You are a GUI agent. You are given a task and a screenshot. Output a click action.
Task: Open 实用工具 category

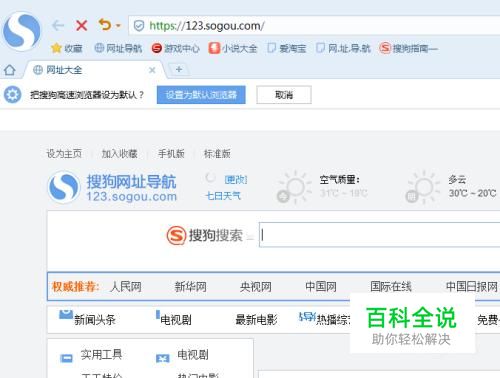101,355
